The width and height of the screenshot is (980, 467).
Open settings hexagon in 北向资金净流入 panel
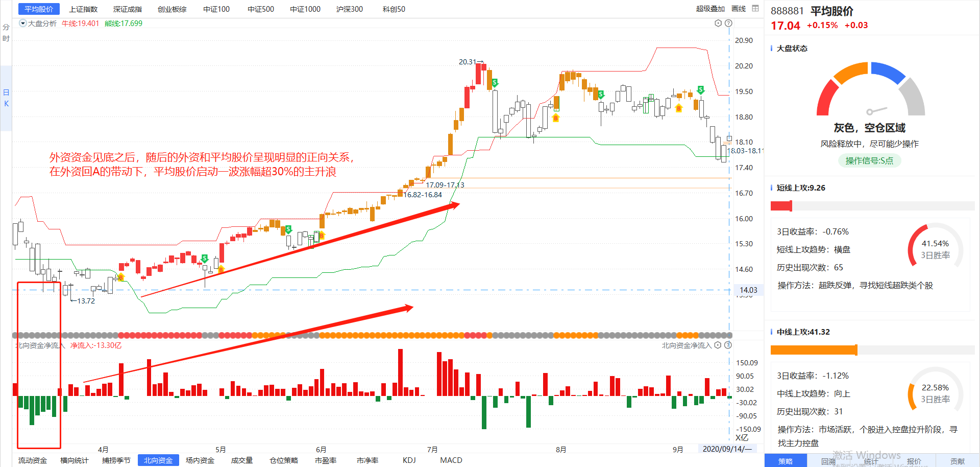[x=718, y=345]
